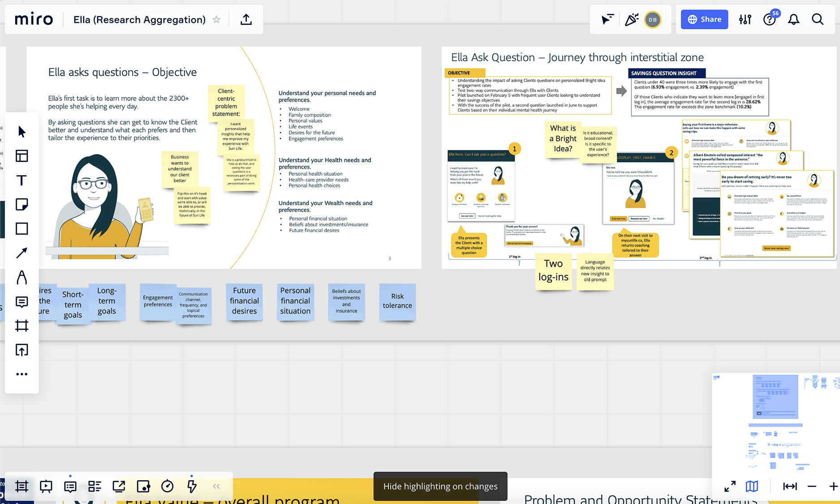Click the board title Ella (Research Aggregation)
Viewport: 840px width, 504px height.
139,19
